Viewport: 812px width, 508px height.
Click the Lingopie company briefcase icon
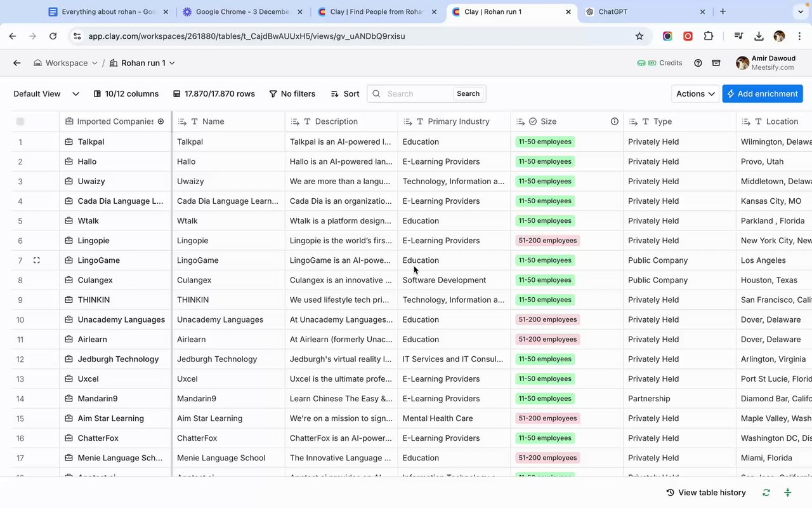pos(69,241)
